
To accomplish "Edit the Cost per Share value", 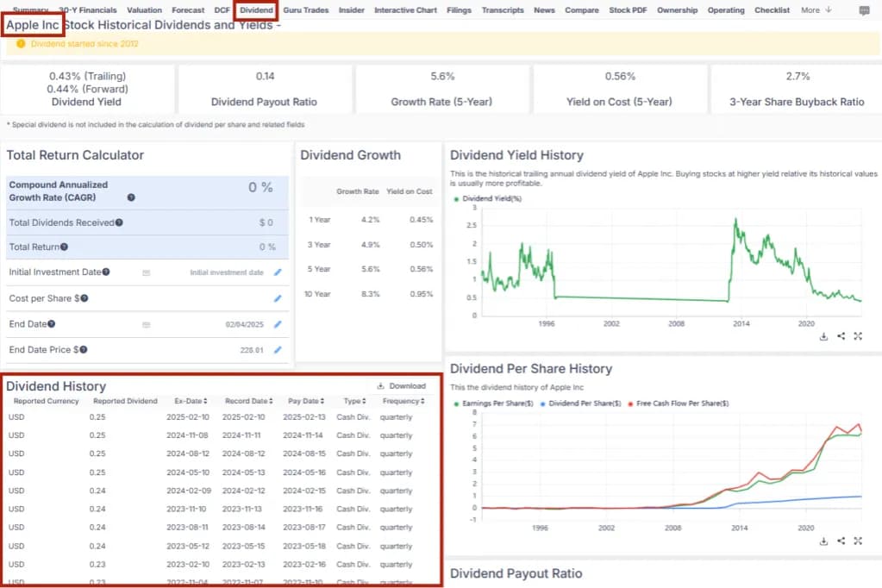I will click(x=278, y=298).
